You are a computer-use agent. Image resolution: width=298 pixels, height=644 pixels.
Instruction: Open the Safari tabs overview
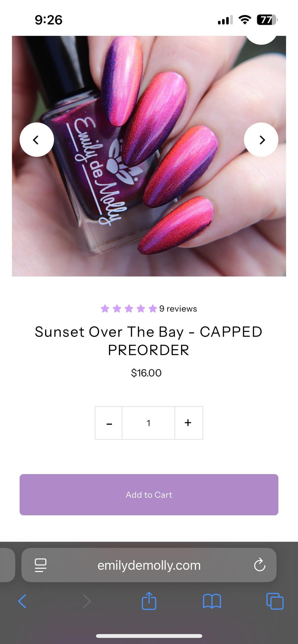pyautogui.click(x=275, y=601)
